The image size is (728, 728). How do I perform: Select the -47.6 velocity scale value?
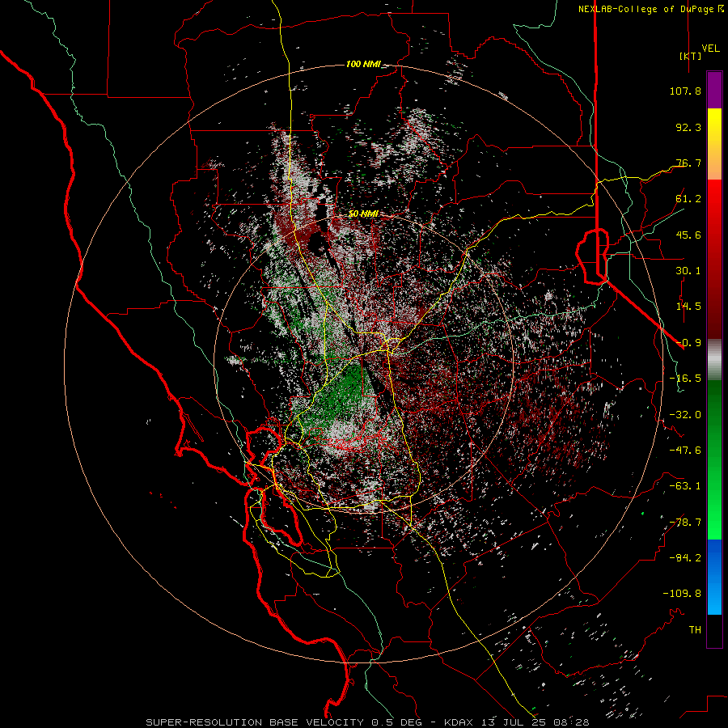coord(685,451)
